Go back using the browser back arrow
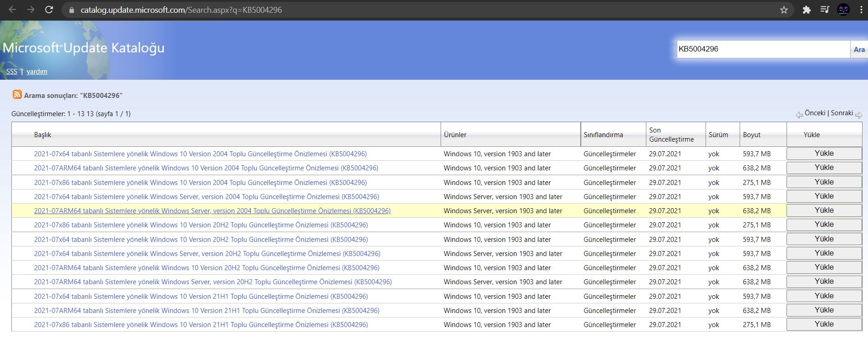 click(x=12, y=10)
